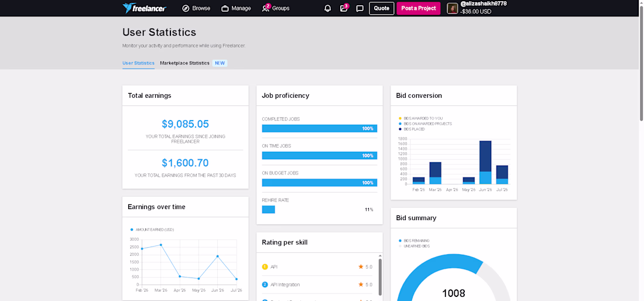Click the On Budget Jobs progress bar

click(x=320, y=183)
